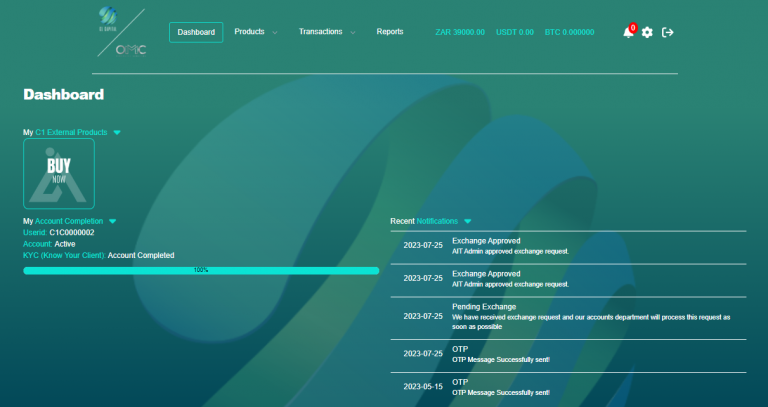Open the 2023-05-15 OTP notification
The height and width of the screenshot is (407, 768).
[567, 386]
